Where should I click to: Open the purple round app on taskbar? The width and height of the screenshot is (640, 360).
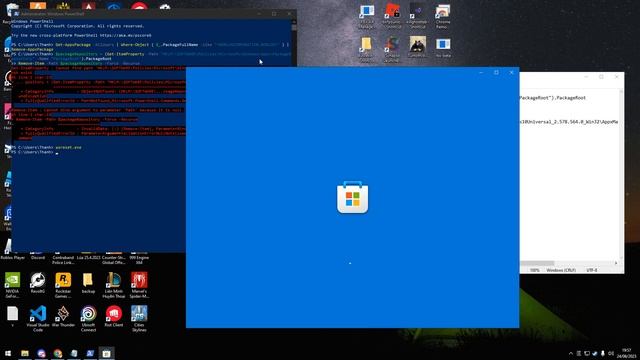(41, 353)
